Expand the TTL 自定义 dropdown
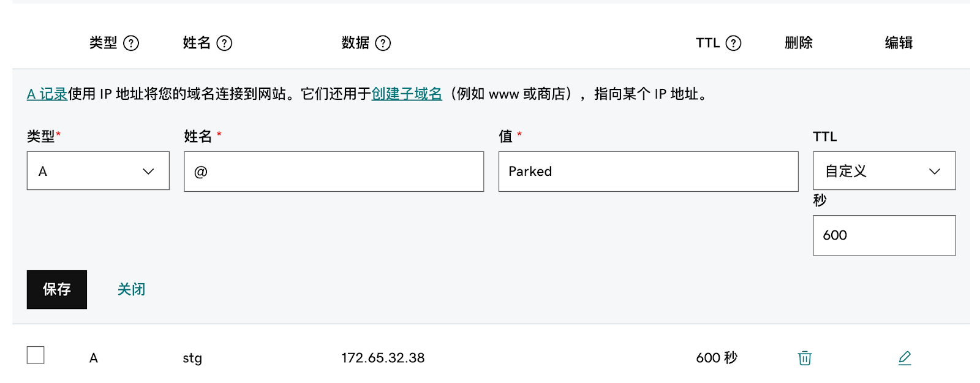Viewport: 980px width, 383px height. (x=884, y=171)
